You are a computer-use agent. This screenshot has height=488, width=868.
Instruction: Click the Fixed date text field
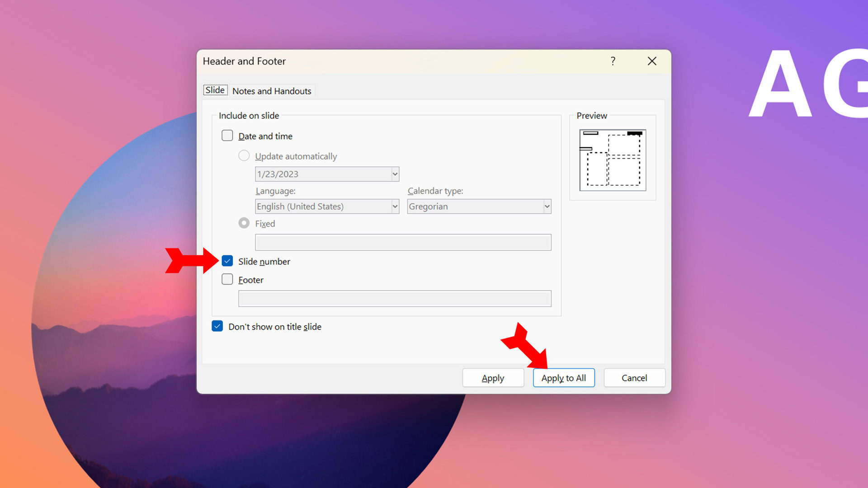[x=403, y=242]
